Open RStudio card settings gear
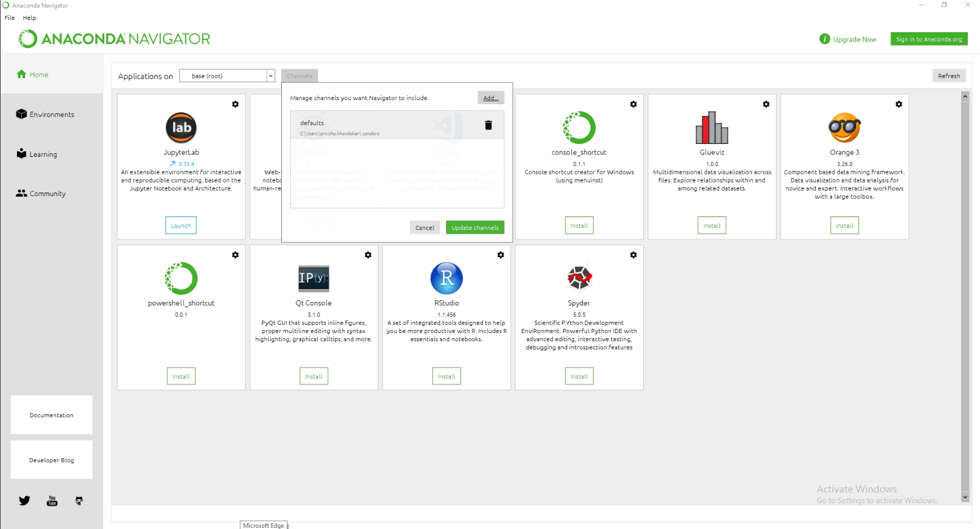Viewport: 980px width, 529px height. (x=501, y=255)
